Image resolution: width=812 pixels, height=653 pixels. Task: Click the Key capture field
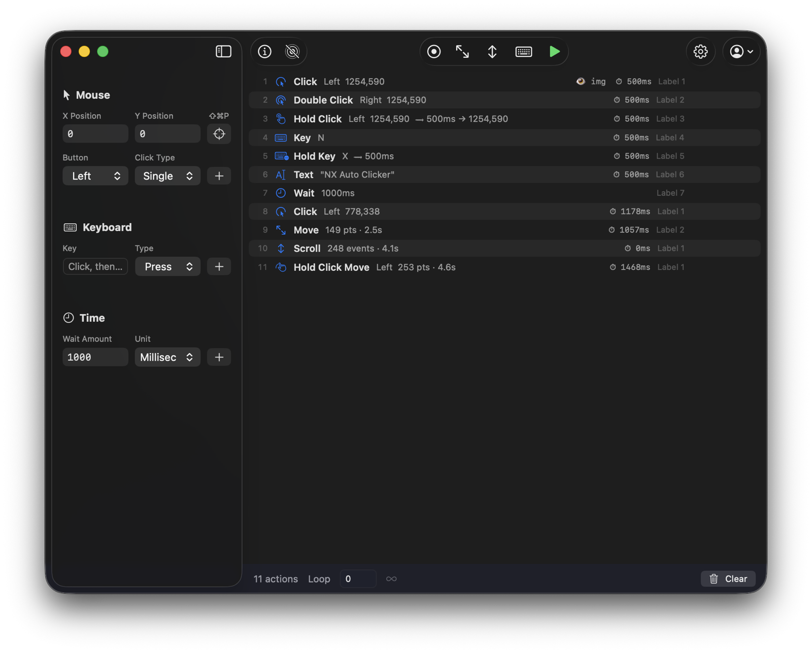(x=95, y=266)
